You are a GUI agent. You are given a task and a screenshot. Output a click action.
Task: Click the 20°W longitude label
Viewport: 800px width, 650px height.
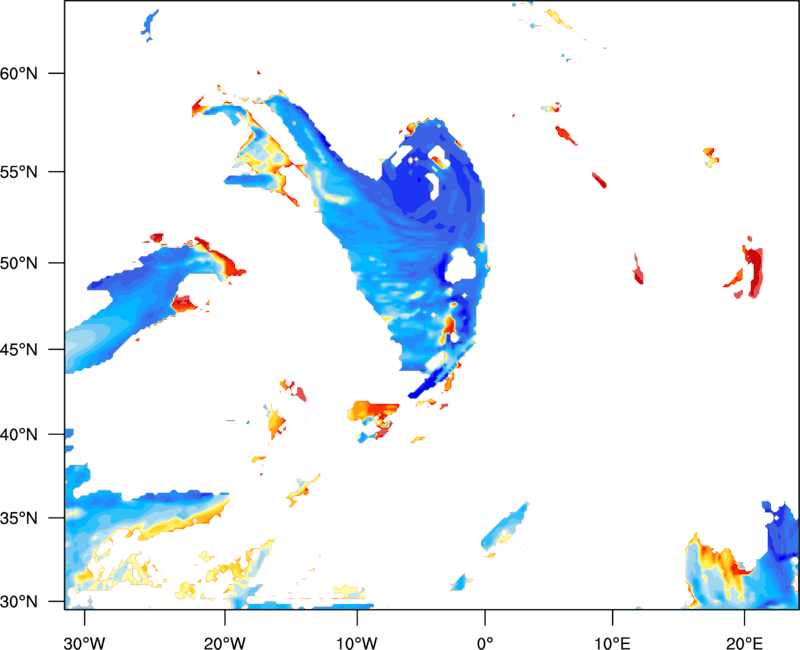(225, 643)
